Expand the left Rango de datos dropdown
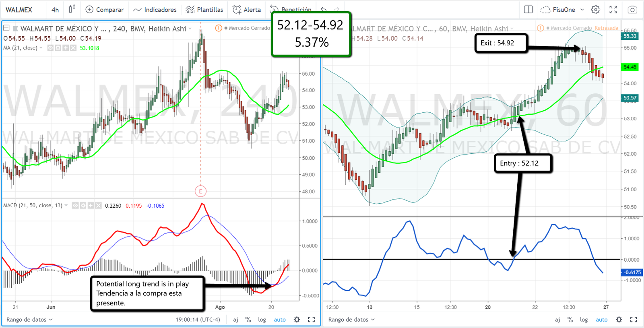The image size is (644, 328). [29, 320]
